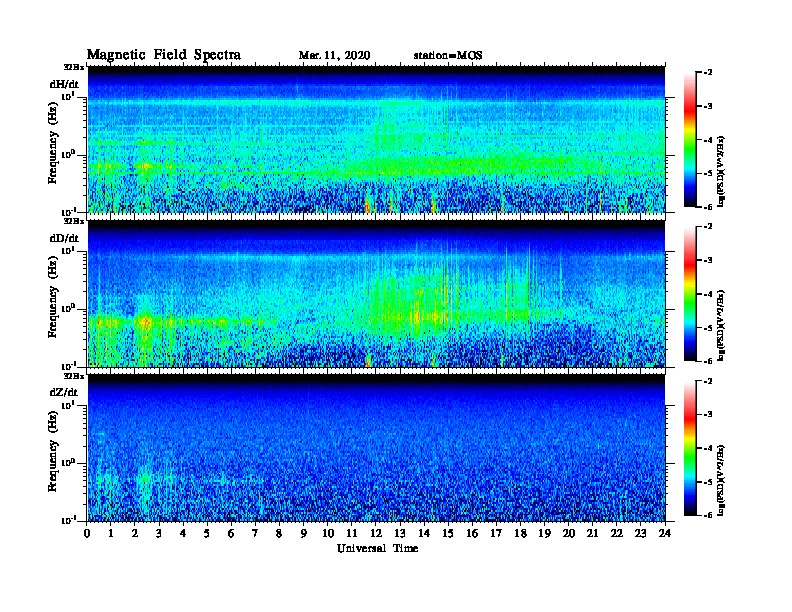Click the -3 value on dZ/dt color bar
The height and width of the screenshot is (612, 792).
click(708, 415)
